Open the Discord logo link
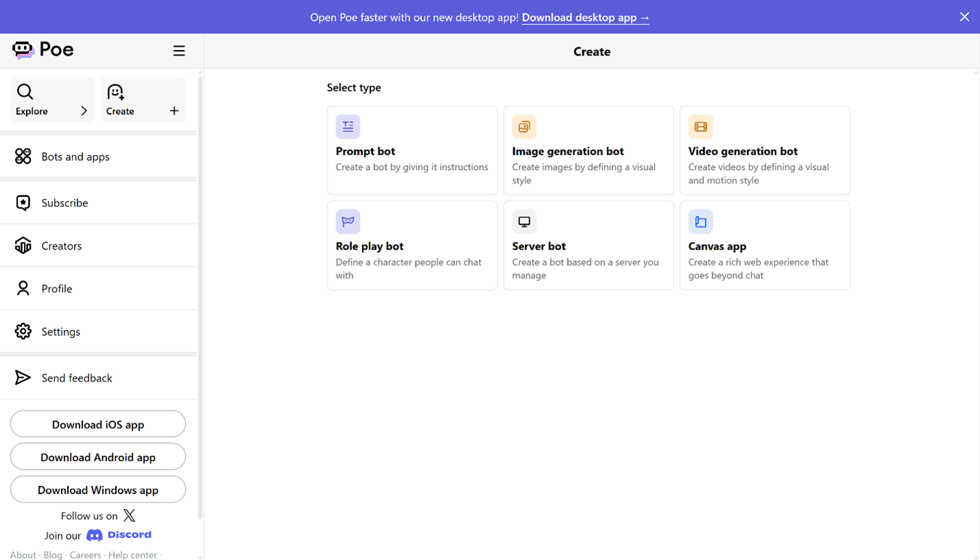Image resolution: width=980 pixels, height=560 pixels. pos(119,535)
